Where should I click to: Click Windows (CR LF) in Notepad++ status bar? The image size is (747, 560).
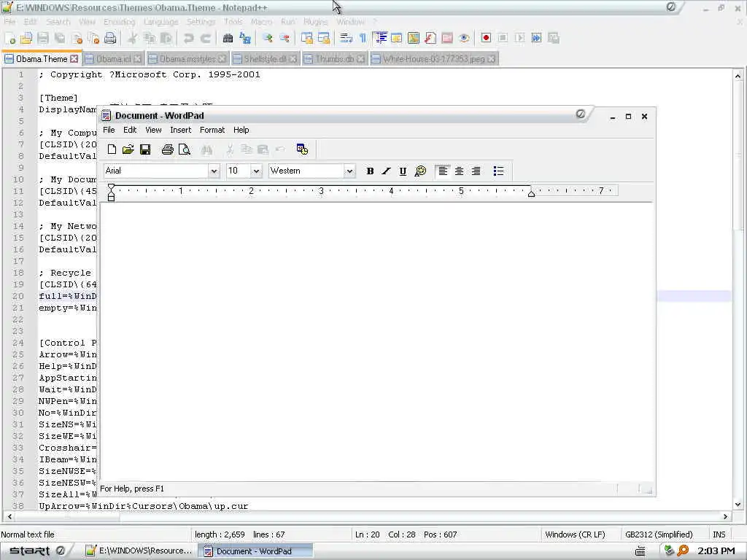pyautogui.click(x=575, y=534)
